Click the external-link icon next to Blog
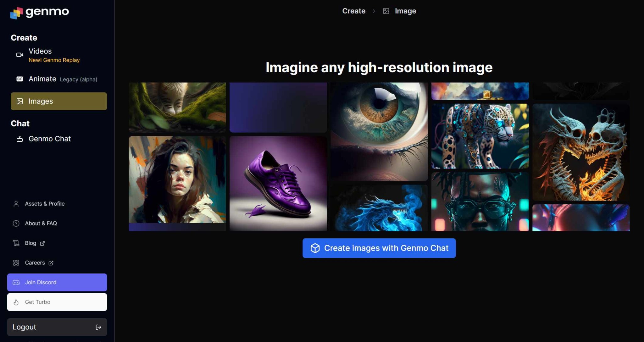Image resolution: width=644 pixels, height=342 pixels. click(x=42, y=243)
